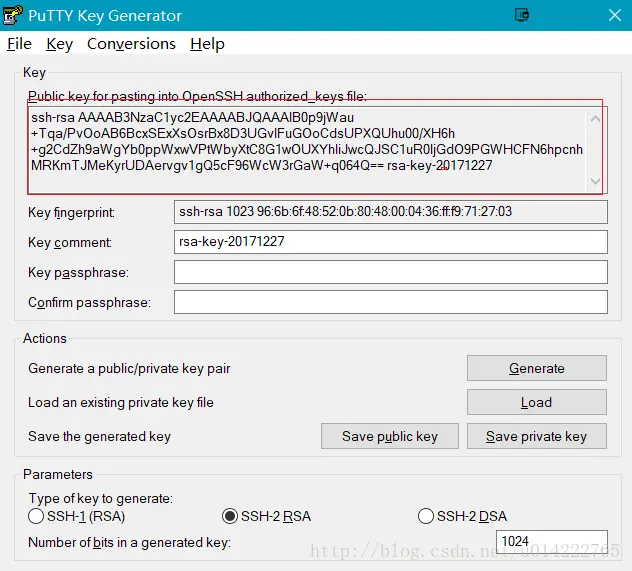The height and width of the screenshot is (571, 632).
Task: Click the wallet-like icon in the title bar
Action: click(x=522, y=15)
